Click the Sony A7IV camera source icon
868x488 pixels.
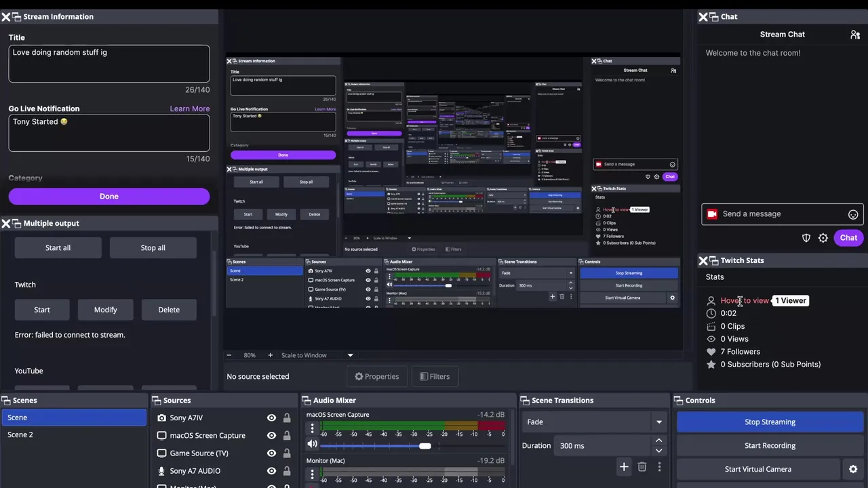point(161,418)
